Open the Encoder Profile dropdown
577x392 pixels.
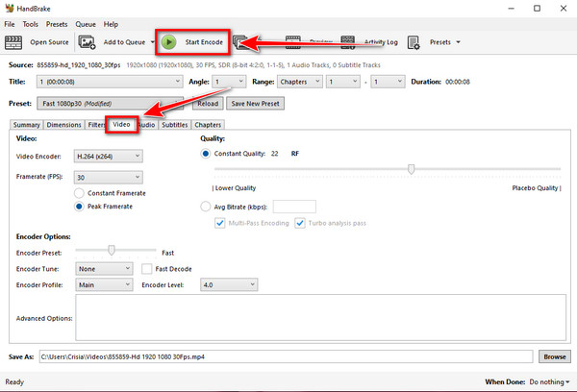pyautogui.click(x=104, y=285)
